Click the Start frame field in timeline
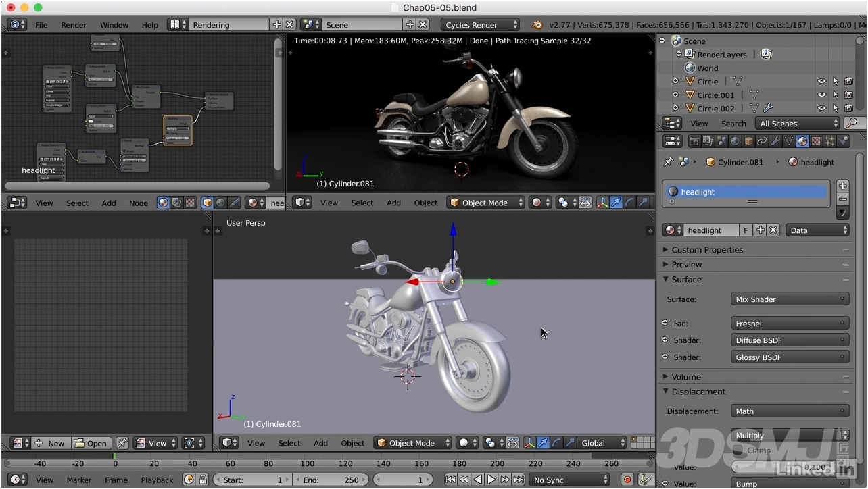The image size is (868, 489). pyautogui.click(x=252, y=480)
